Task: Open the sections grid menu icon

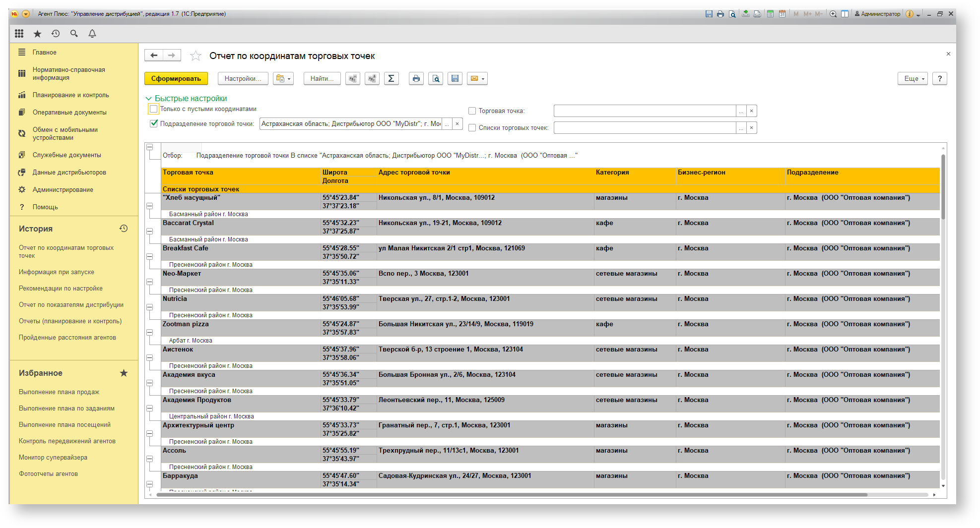Action: (x=19, y=33)
